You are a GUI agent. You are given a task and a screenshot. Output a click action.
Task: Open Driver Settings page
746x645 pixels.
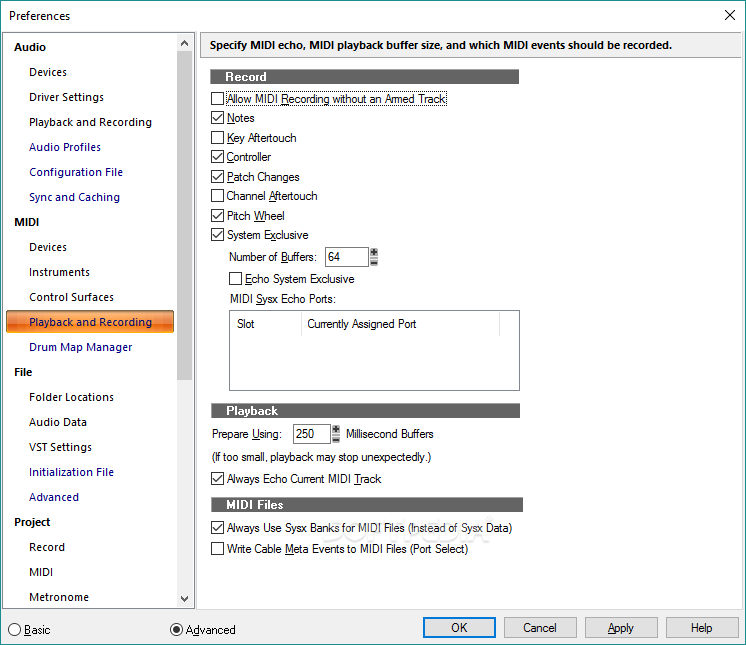67,97
